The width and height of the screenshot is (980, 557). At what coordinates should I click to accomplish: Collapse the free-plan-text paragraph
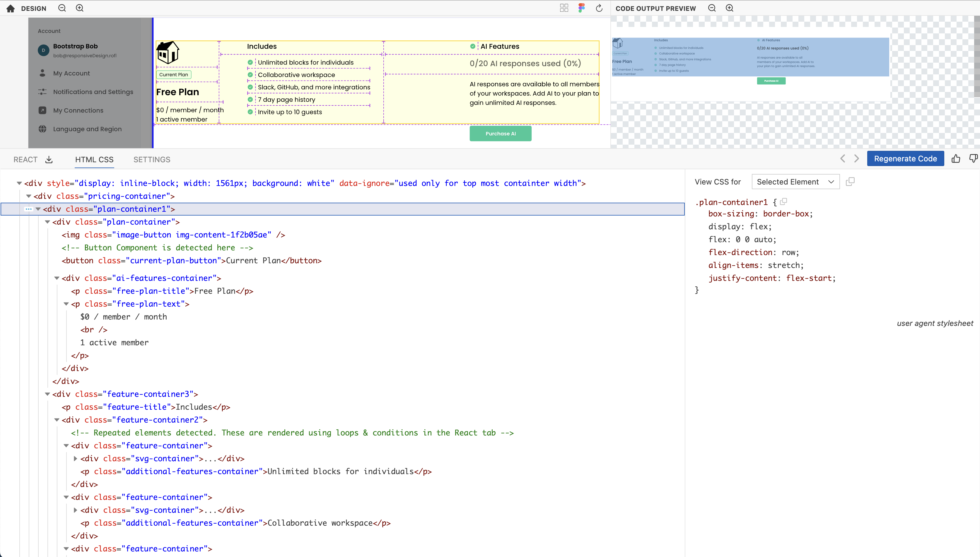tap(66, 304)
